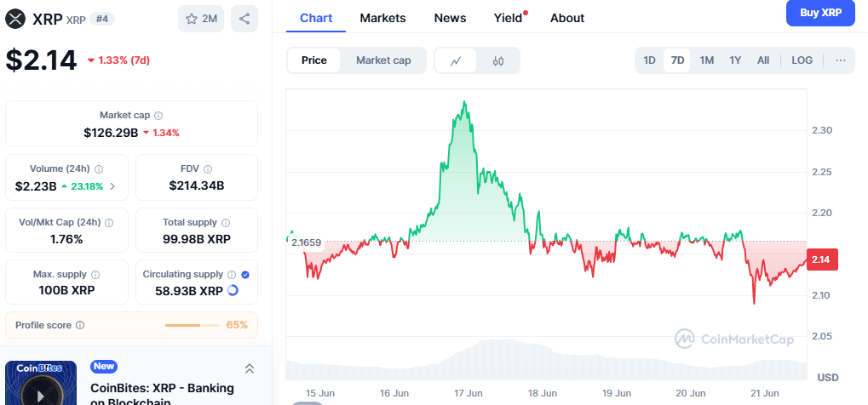This screenshot has width=868, height=405.
Task: Select 7D time range
Action: (x=677, y=60)
